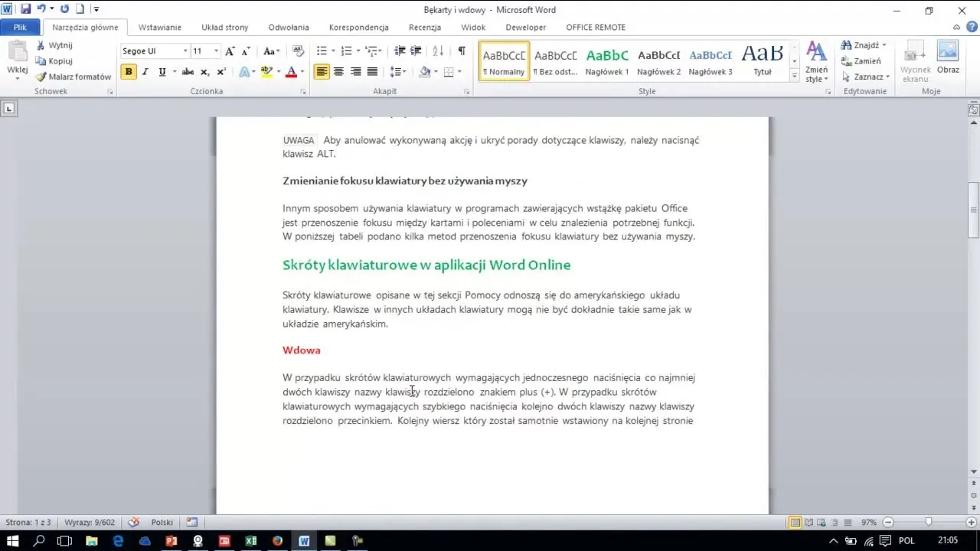Click the strikethrough text icon
The image size is (980, 551).
pos(188,72)
